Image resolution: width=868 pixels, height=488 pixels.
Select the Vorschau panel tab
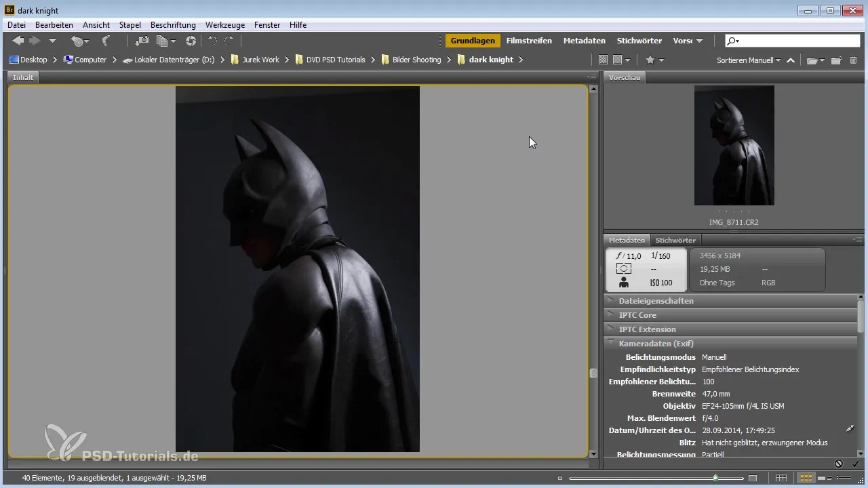(625, 77)
